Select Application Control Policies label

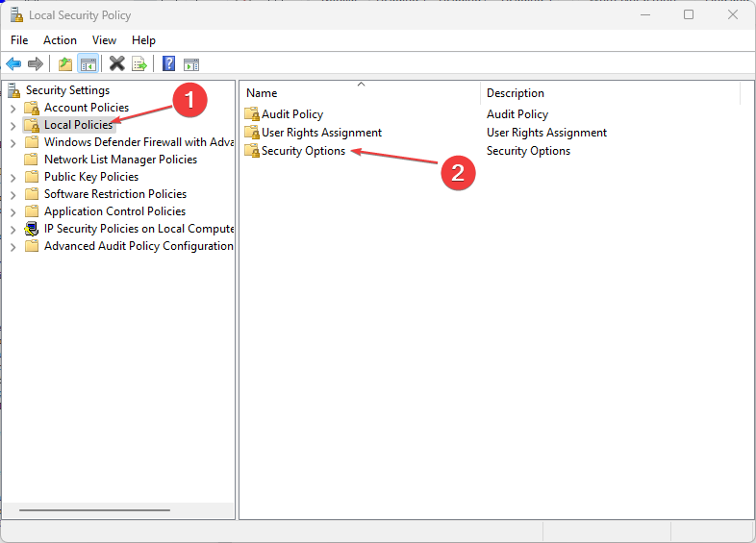click(114, 211)
